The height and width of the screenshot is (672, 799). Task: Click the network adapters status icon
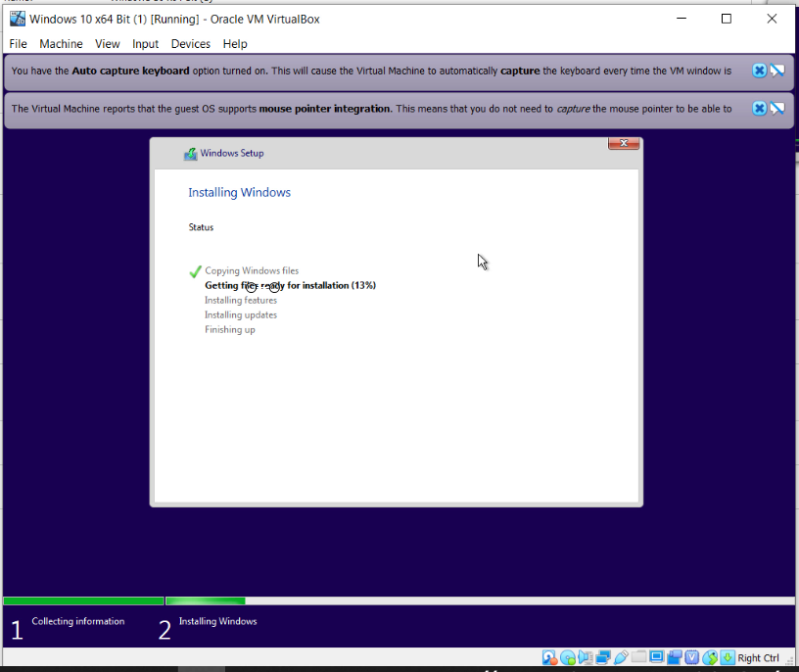point(603,657)
